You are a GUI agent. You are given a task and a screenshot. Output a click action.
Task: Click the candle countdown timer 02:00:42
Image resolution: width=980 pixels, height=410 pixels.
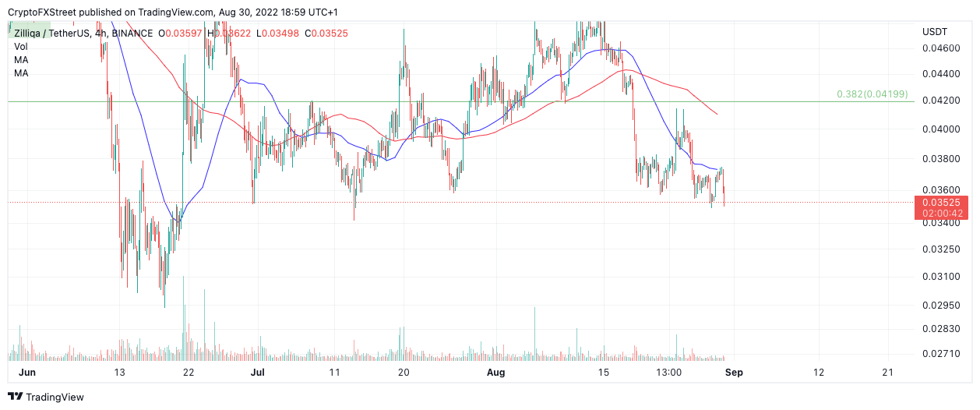pos(940,214)
